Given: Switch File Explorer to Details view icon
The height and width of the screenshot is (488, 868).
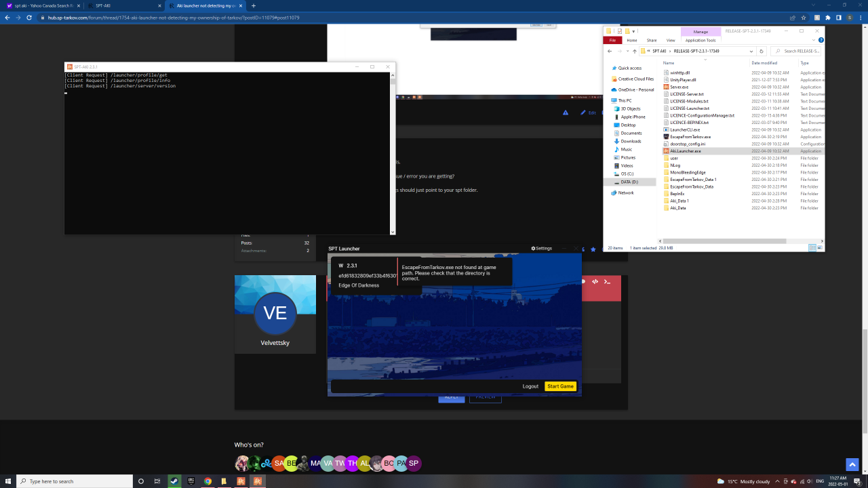Looking at the screenshot, I should point(812,248).
